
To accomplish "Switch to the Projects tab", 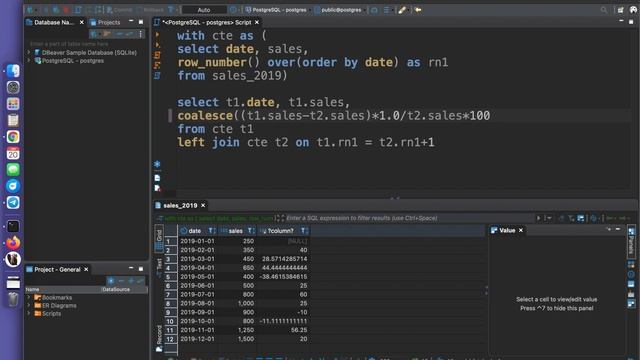I will tap(105, 22).
